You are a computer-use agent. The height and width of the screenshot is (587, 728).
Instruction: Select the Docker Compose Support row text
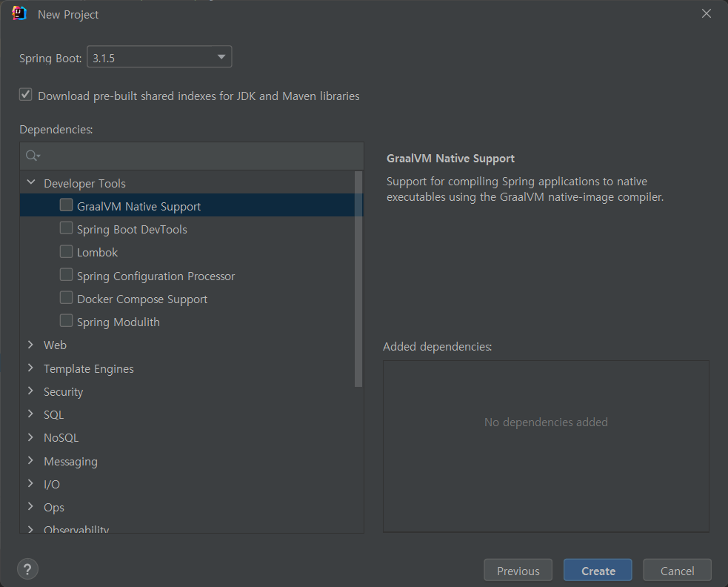click(142, 299)
